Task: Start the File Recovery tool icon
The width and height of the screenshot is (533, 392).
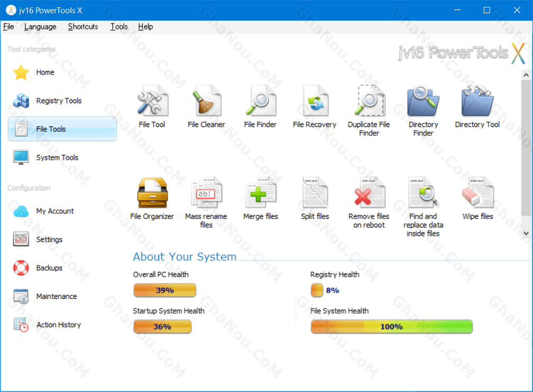Action: click(315, 101)
